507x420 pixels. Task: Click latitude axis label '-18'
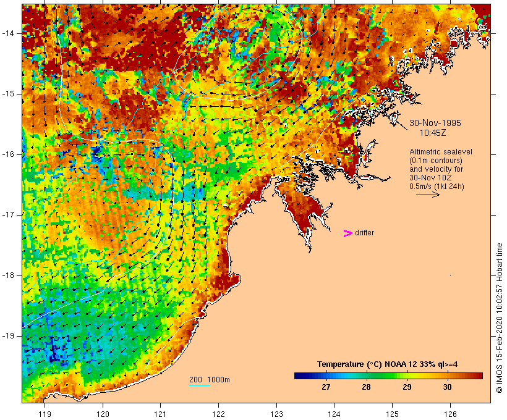click(x=7, y=275)
